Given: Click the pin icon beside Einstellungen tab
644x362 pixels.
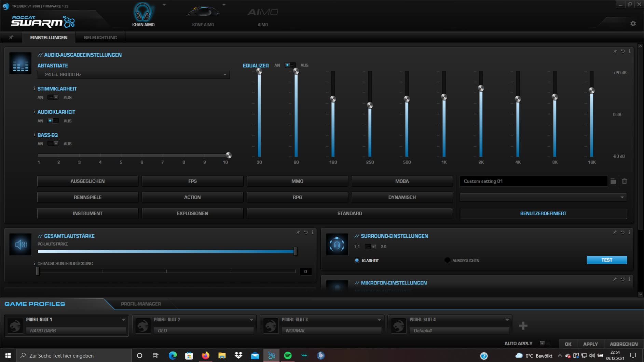Looking at the screenshot, I should pyautogui.click(x=11, y=37).
